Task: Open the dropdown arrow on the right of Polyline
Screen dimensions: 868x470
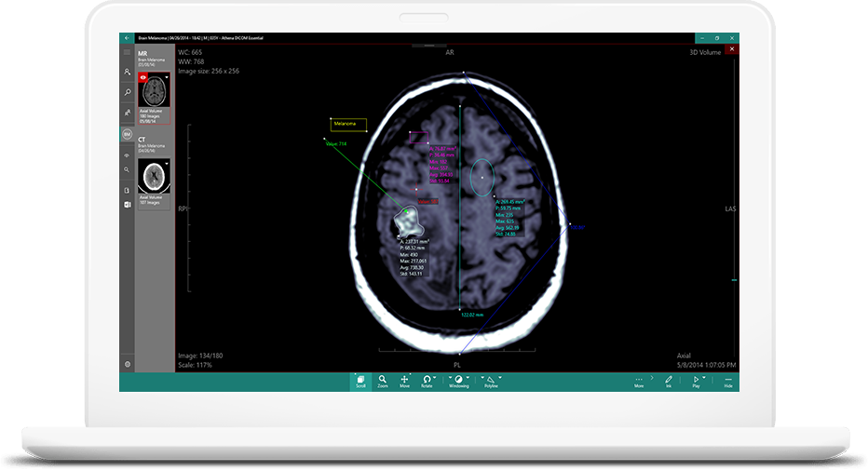Action: pos(500,378)
